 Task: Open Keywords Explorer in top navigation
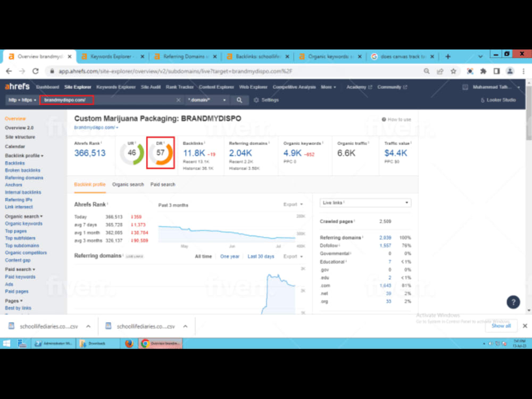[116, 87]
